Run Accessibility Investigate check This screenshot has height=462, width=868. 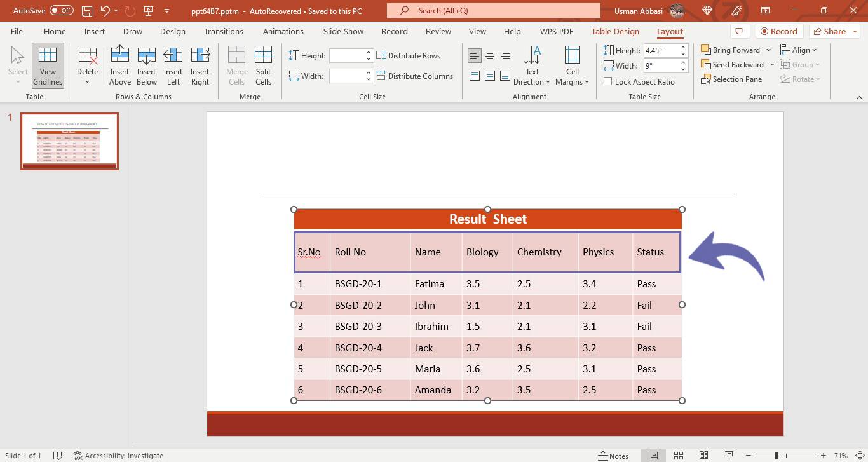[118, 455]
